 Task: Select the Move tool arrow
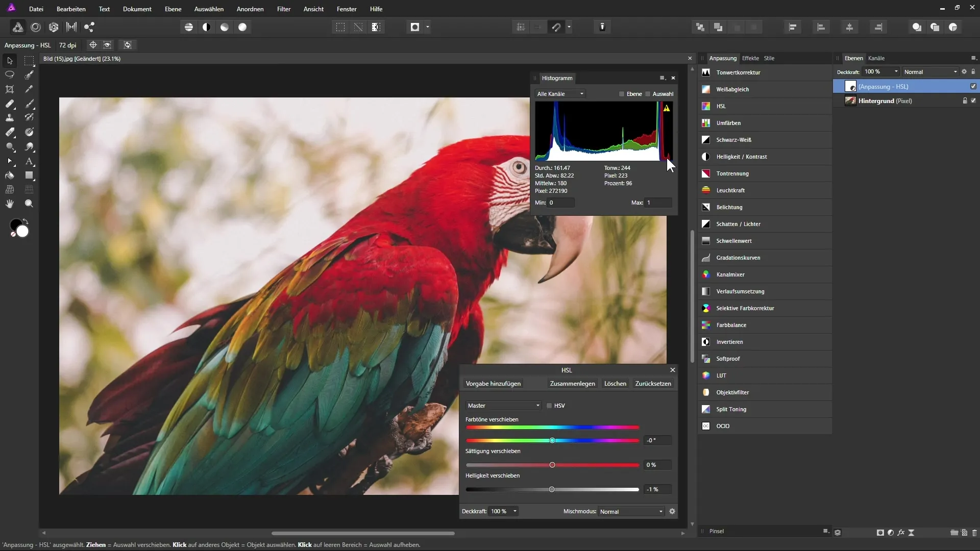(10, 61)
